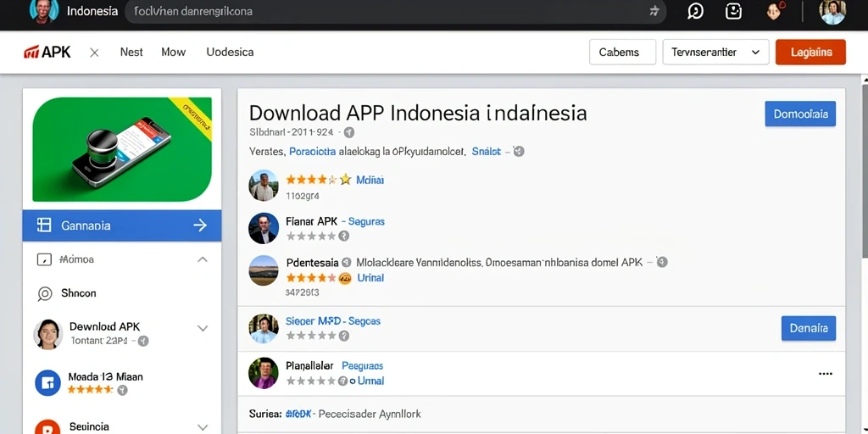Click the APK site logo
The width and height of the screenshot is (868, 434).
pos(47,52)
